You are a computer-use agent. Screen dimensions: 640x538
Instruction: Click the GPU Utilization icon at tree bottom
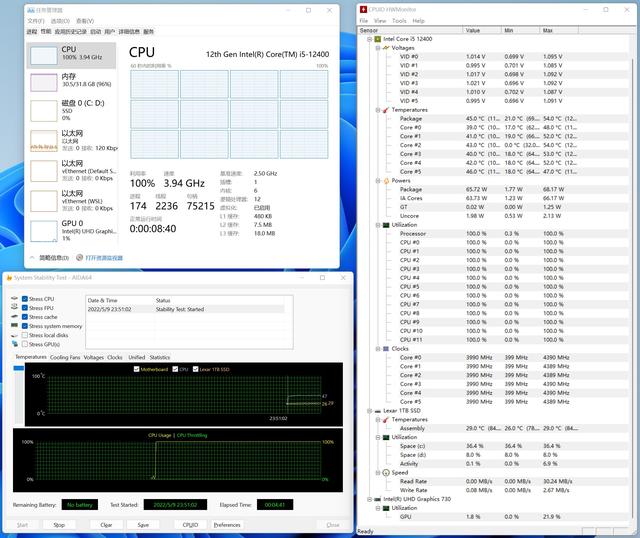(x=386, y=508)
